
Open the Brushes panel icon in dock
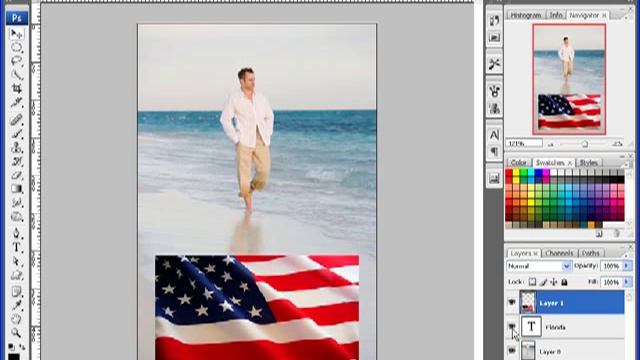point(494,91)
